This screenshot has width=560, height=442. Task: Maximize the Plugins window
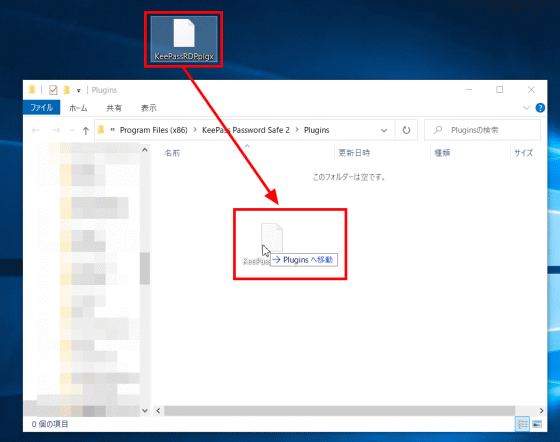coord(500,90)
